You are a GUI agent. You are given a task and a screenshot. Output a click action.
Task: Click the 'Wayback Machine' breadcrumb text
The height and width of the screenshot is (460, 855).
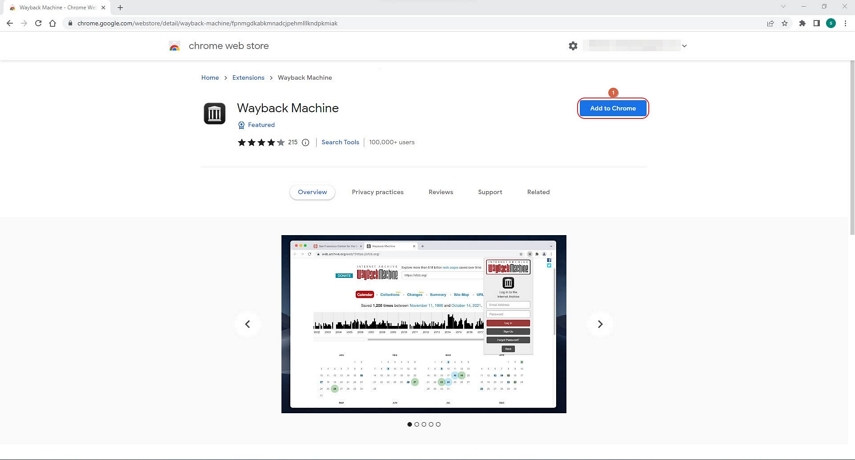pyautogui.click(x=305, y=78)
